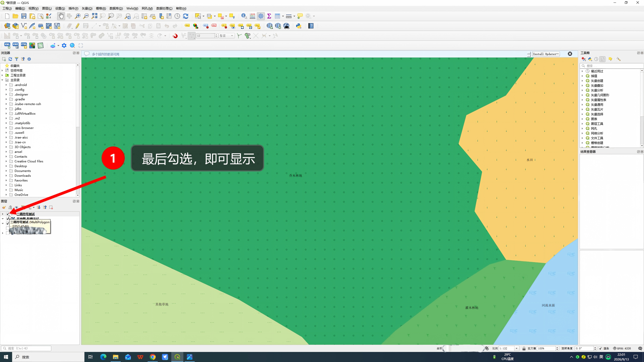Open Microsoft Edge from the taskbar

coord(103,357)
